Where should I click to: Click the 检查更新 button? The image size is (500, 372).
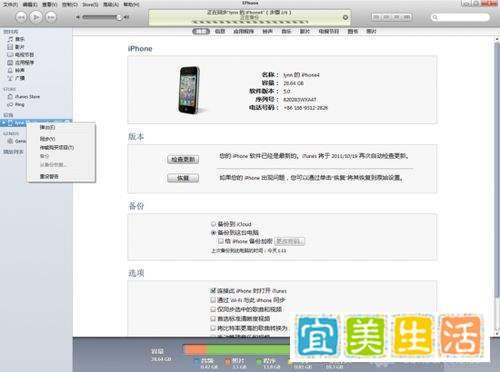[183, 159]
